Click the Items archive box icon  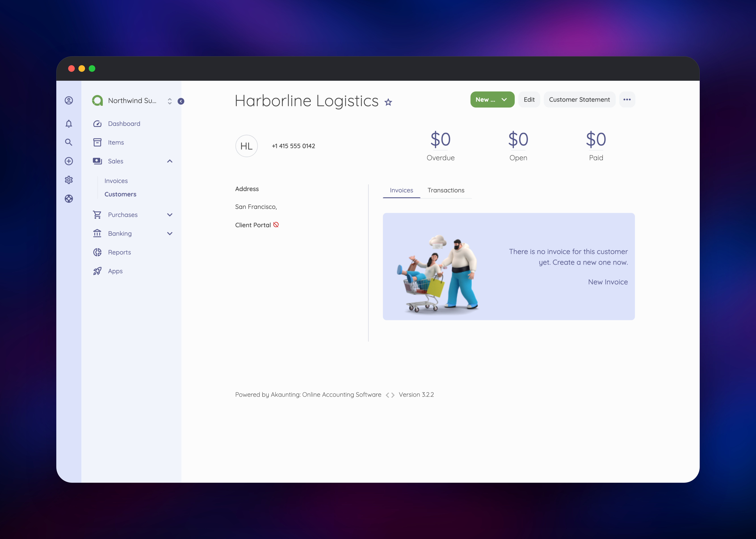[x=97, y=142]
